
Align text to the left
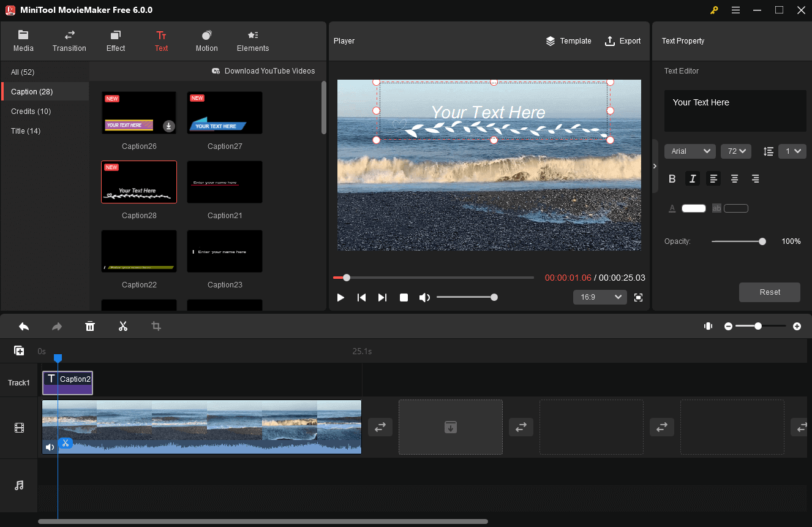tap(713, 179)
